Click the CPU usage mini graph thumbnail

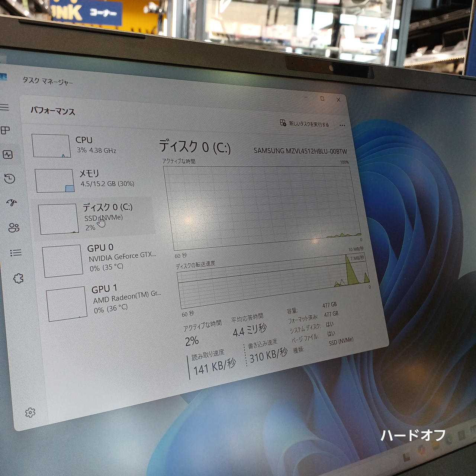[x=51, y=146]
